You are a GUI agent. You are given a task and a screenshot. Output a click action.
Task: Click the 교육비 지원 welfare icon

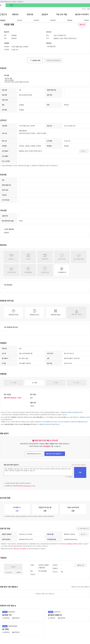[x=62, y=257]
